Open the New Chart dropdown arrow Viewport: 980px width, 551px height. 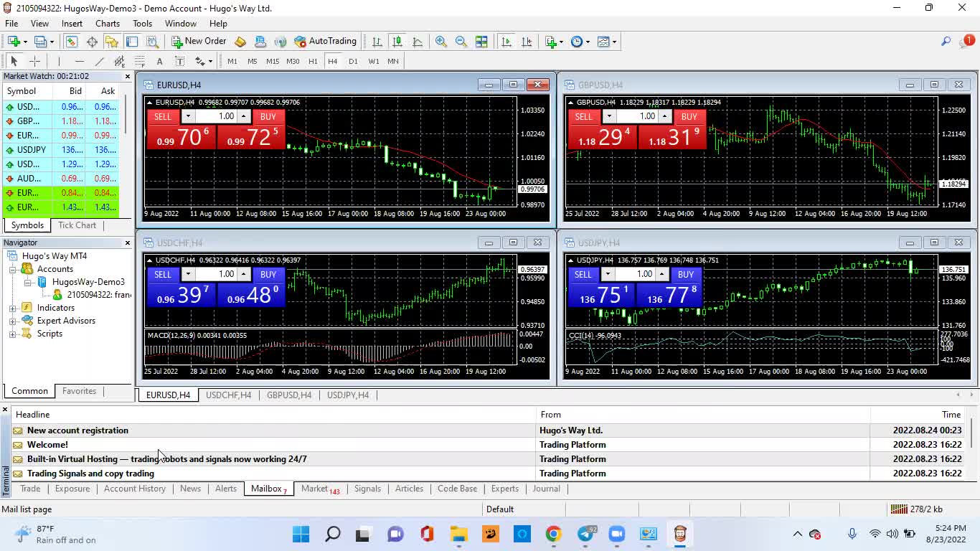point(25,42)
